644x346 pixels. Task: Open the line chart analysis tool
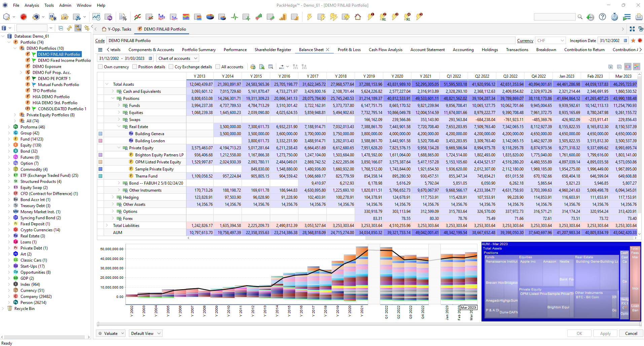click(137, 16)
